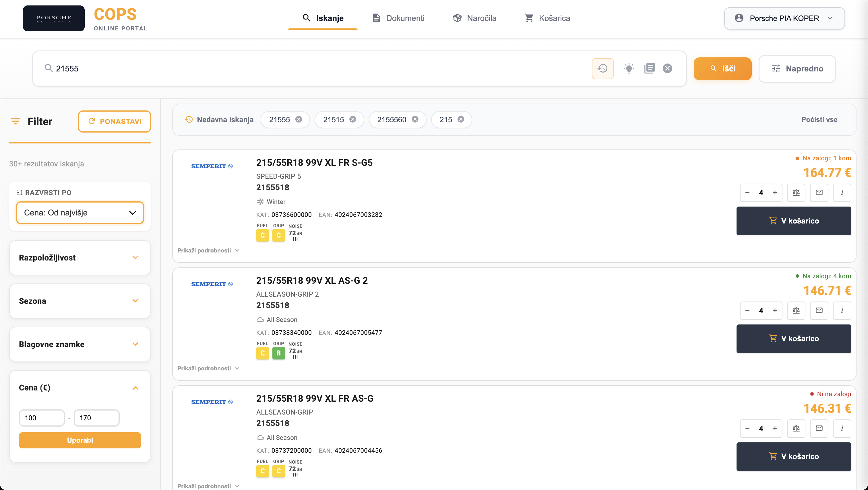Decrease quantity for S-G5 tire
The height and width of the screenshot is (490, 868).
click(x=747, y=192)
